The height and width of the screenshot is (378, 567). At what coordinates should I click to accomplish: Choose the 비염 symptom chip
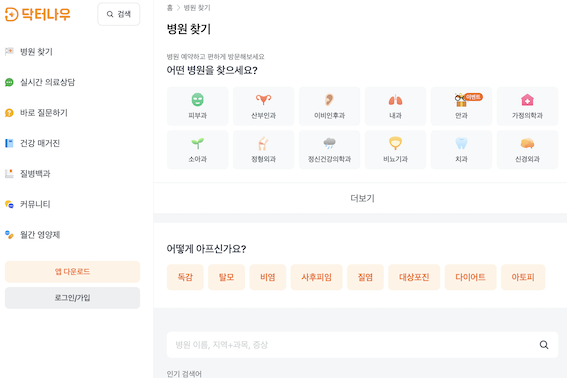268,277
